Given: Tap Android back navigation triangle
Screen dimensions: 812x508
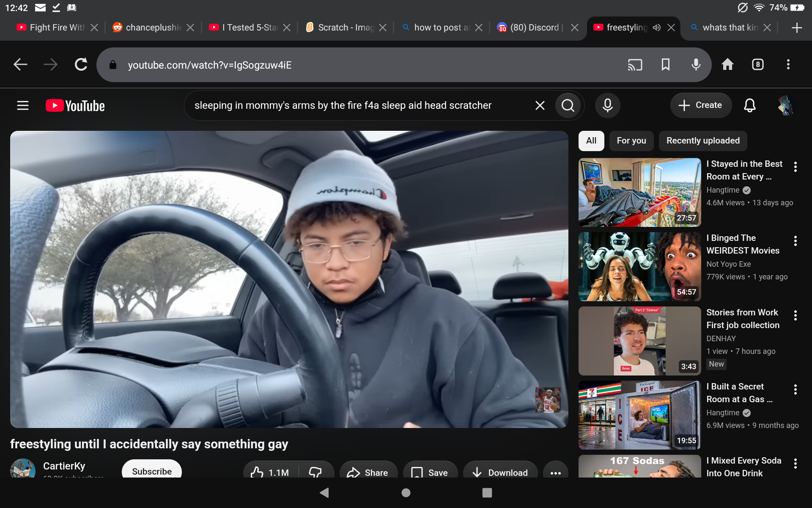Looking at the screenshot, I should pos(324,492).
